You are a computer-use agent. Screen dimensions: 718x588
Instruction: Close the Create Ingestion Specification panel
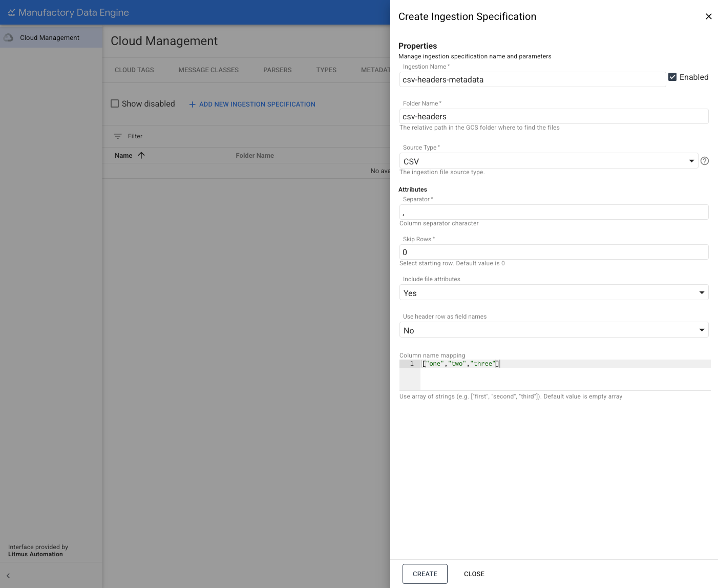click(709, 16)
